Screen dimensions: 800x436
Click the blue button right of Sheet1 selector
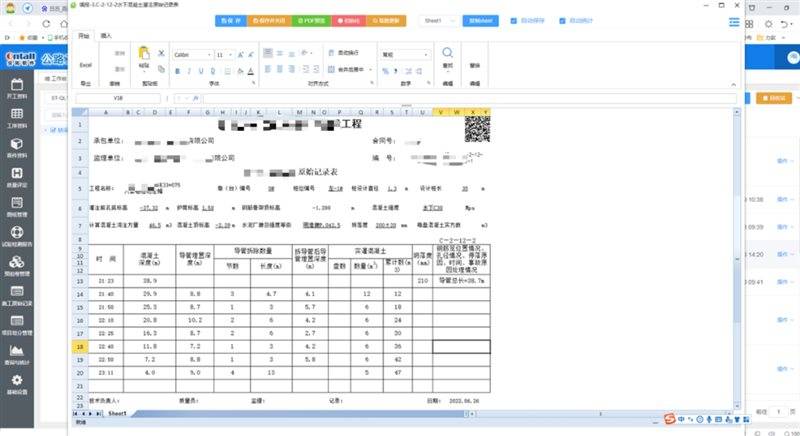click(x=481, y=21)
